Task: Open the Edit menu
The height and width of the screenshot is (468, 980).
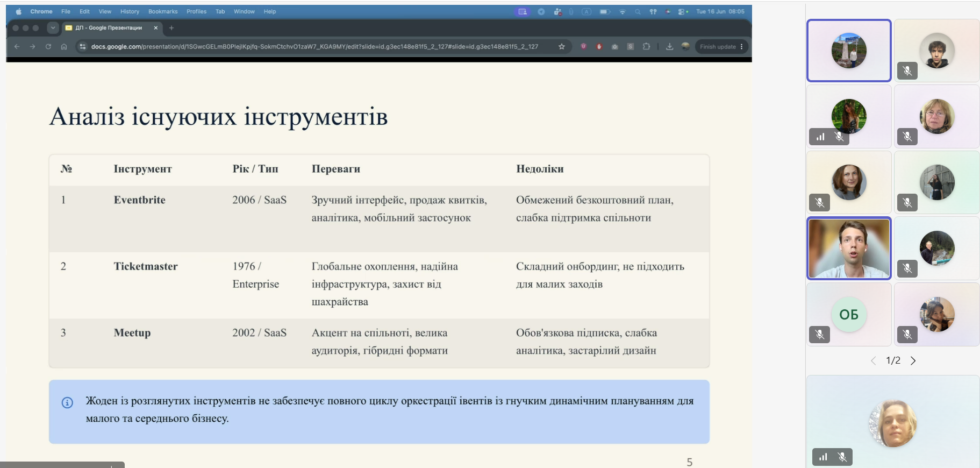Action: click(84, 11)
